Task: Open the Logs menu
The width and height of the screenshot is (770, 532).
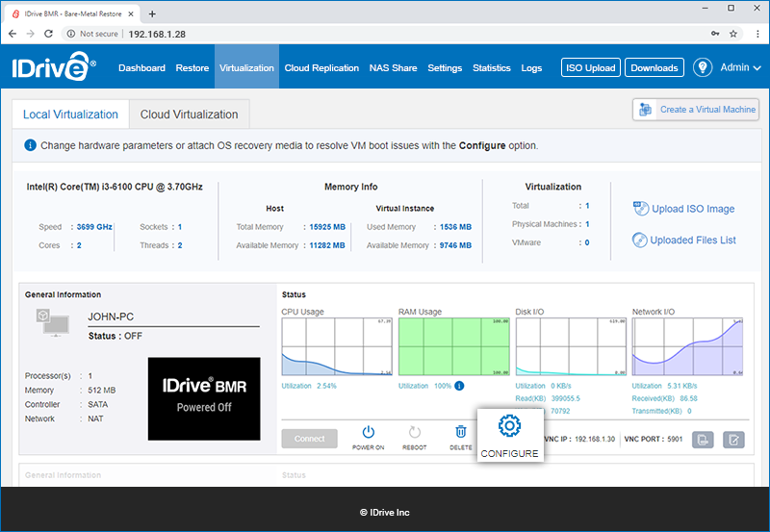Action: click(x=531, y=67)
